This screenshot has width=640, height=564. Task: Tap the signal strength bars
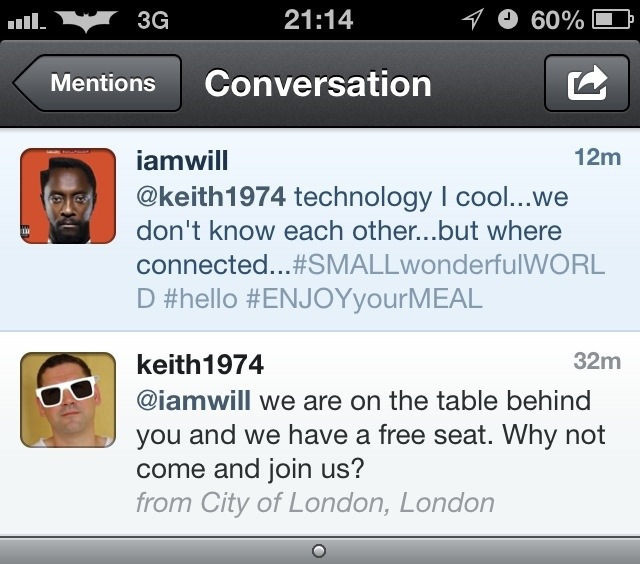pos(27,20)
